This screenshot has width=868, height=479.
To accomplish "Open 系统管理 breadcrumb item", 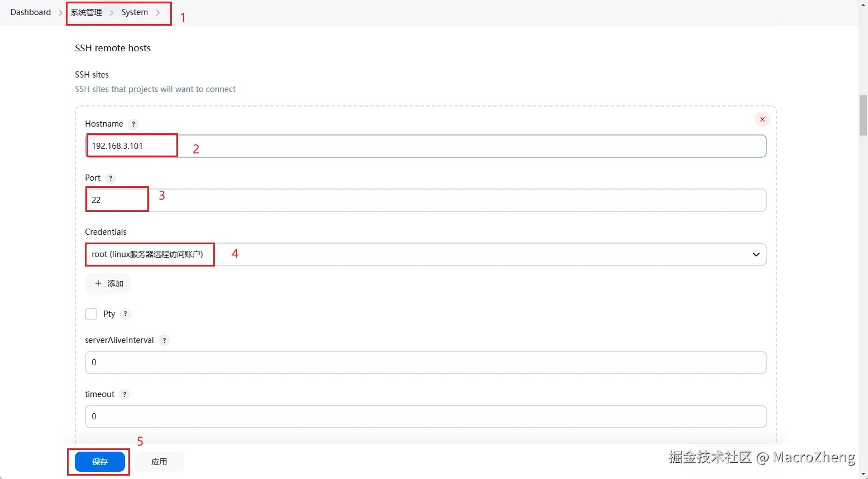I will (86, 12).
